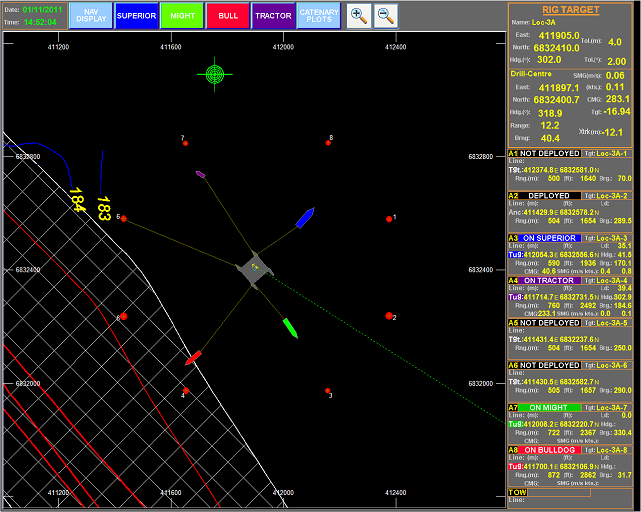Click the yellow depth contour label 184
This screenshot has width=641, height=512.
coord(77,200)
